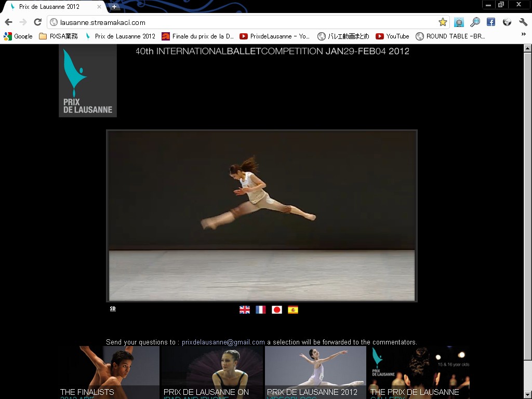Restore the browser window size
The width and height of the screenshot is (532, 399).
coord(501,5)
